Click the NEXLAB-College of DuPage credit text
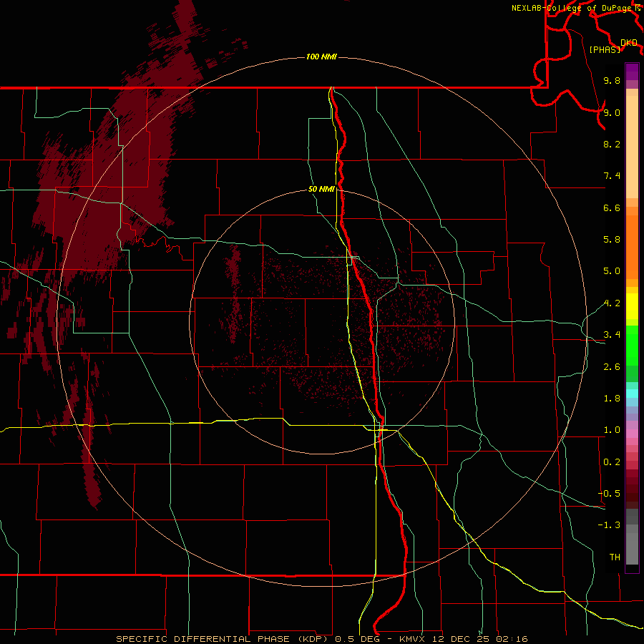 pos(571,8)
